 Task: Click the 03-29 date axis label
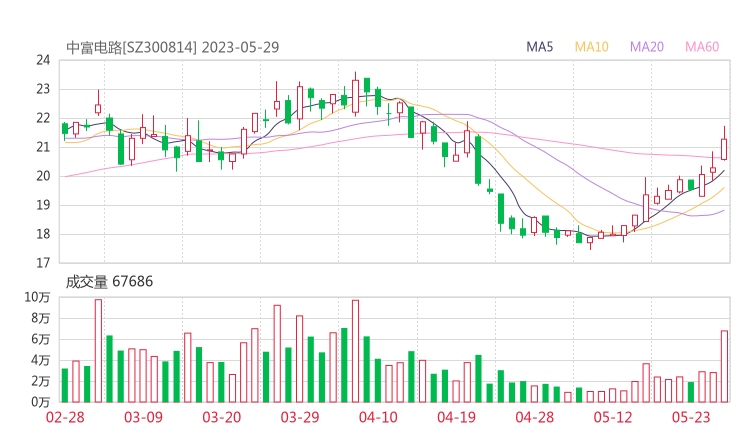click(300, 417)
